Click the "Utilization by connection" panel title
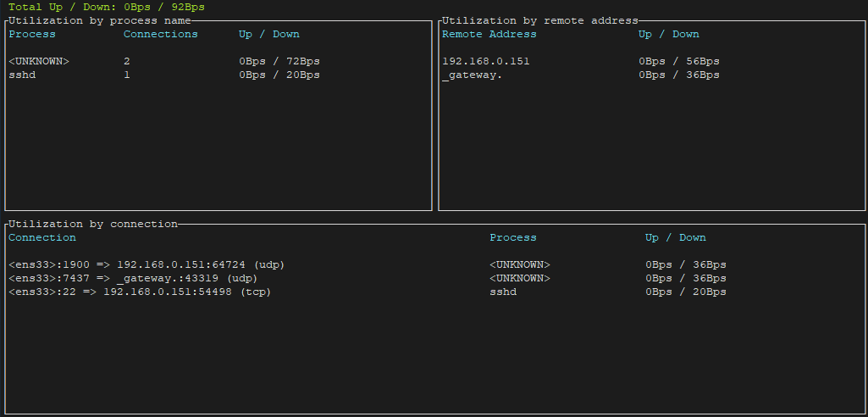868x417 pixels. pyautogui.click(x=93, y=224)
